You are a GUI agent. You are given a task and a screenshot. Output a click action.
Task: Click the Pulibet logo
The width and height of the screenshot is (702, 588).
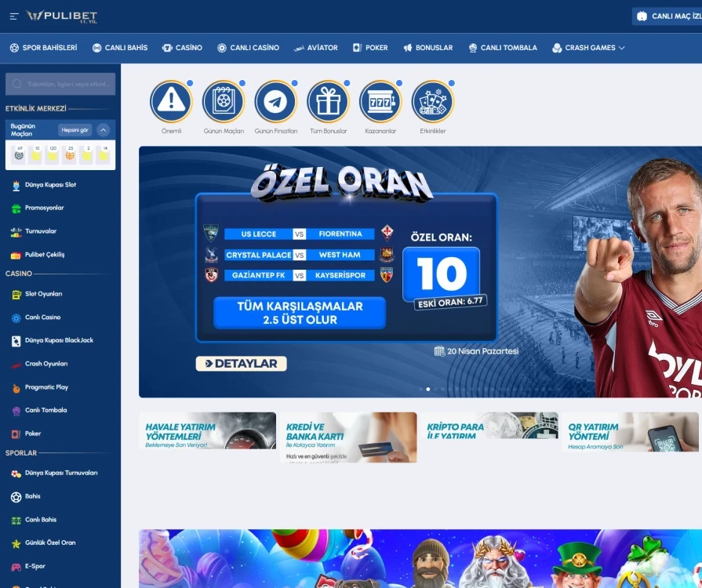[61, 16]
